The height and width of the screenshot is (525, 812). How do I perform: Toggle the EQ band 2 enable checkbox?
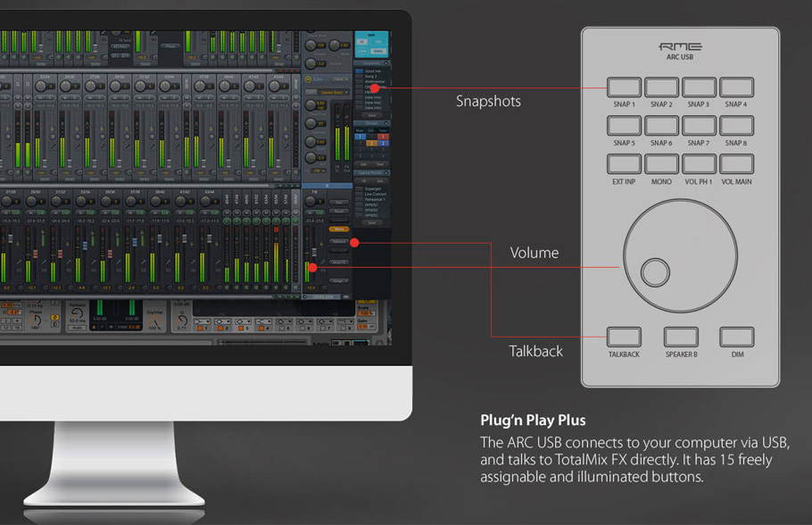point(220,328)
